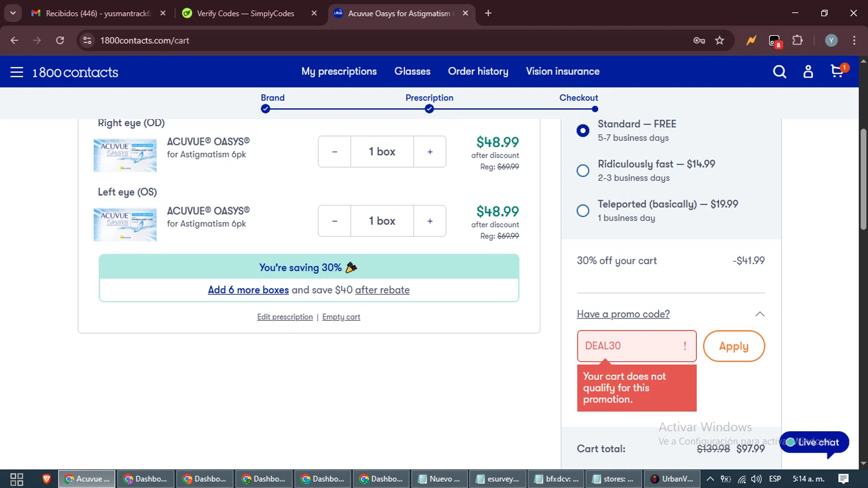Open new browser tab
Screen dimensions: 868x488
pos(488,13)
